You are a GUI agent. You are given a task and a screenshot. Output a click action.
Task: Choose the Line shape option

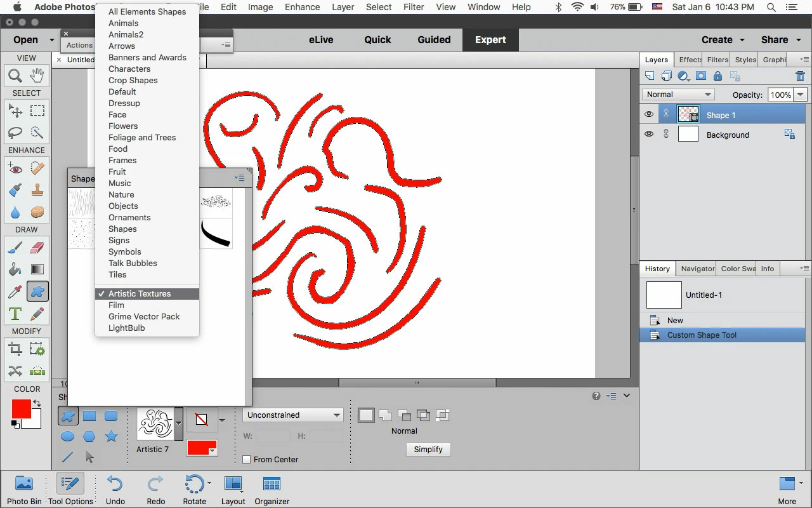tap(68, 456)
